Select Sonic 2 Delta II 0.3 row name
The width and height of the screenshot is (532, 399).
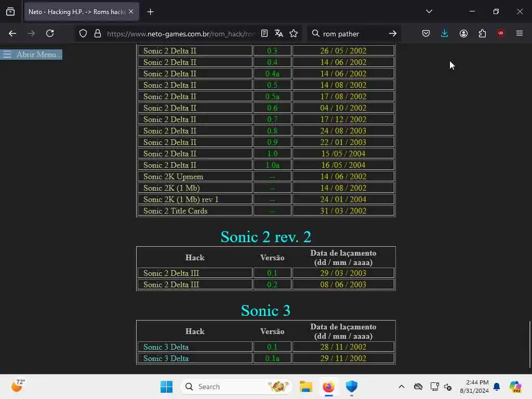point(170,50)
